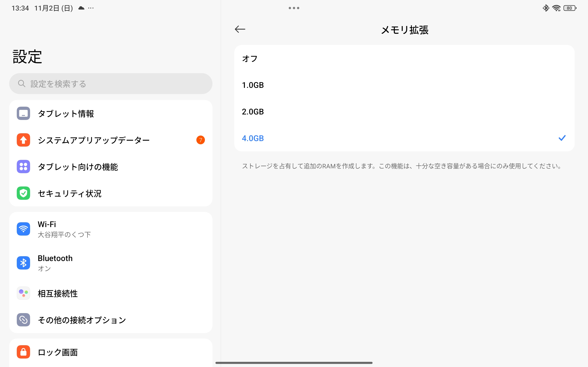This screenshot has width=588, height=367.
Task: Tap the blue Wi-Fi settings icon
Action: (x=23, y=229)
